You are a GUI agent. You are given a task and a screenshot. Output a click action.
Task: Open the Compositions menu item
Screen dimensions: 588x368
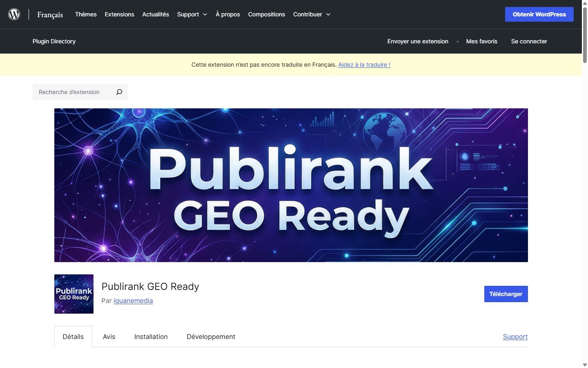click(x=267, y=14)
